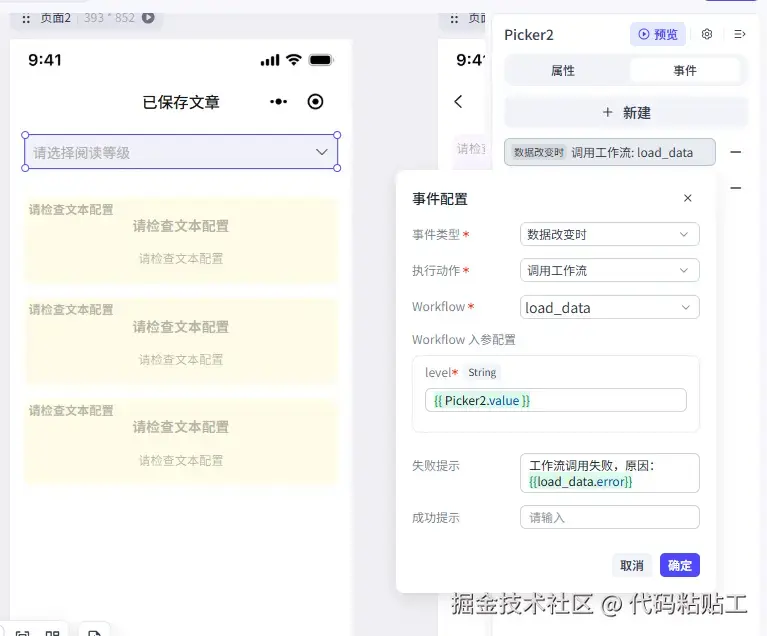
Task: Click the second minus icon below load_data row
Action: click(735, 188)
